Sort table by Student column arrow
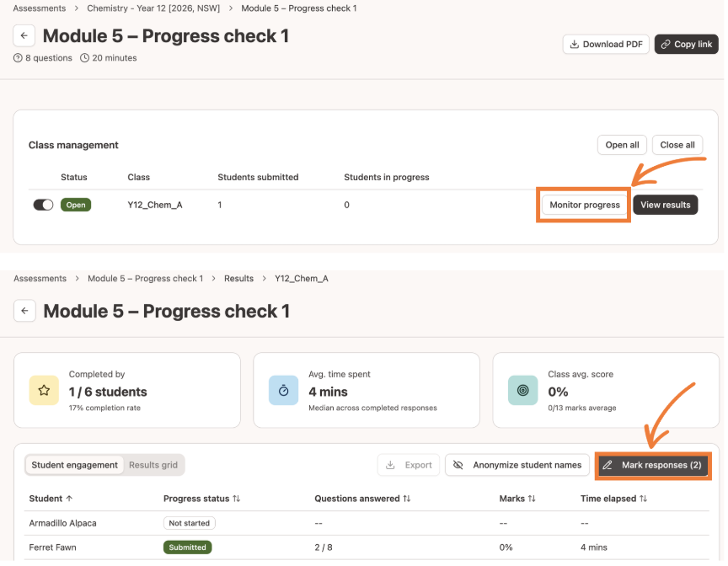The height and width of the screenshot is (566, 728). coord(69,499)
